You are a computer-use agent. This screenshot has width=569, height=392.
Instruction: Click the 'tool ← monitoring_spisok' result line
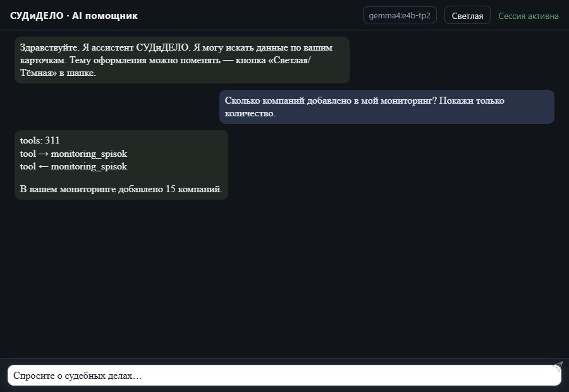pos(74,166)
